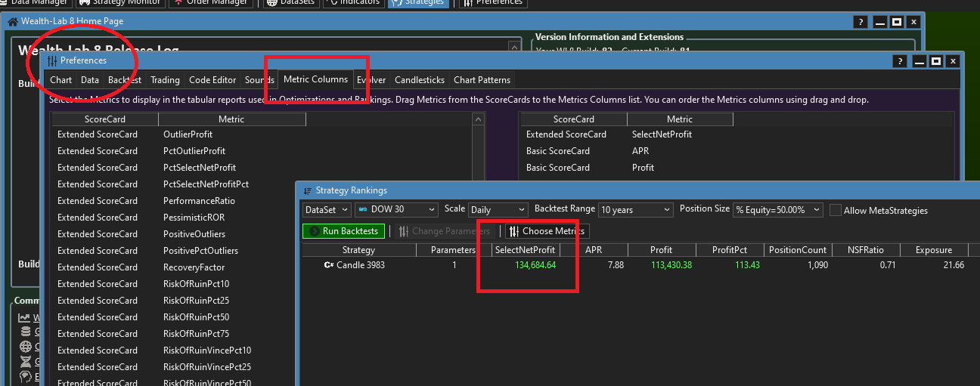Open the DataSet type dropdown in Strategy Rankings
This screenshot has height=386, width=980.
point(327,209)
